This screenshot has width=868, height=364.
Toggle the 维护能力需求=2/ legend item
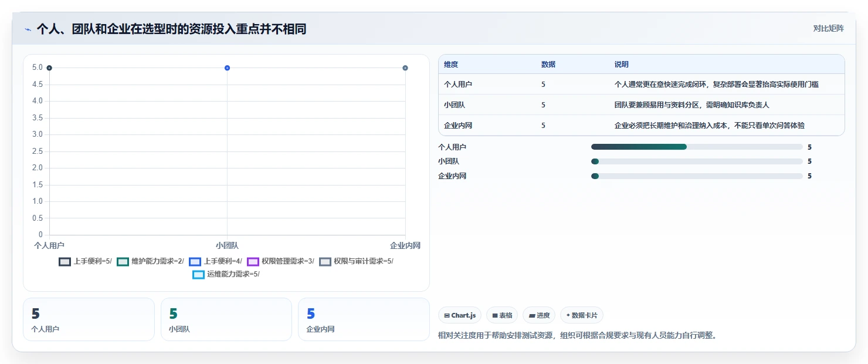150,261
